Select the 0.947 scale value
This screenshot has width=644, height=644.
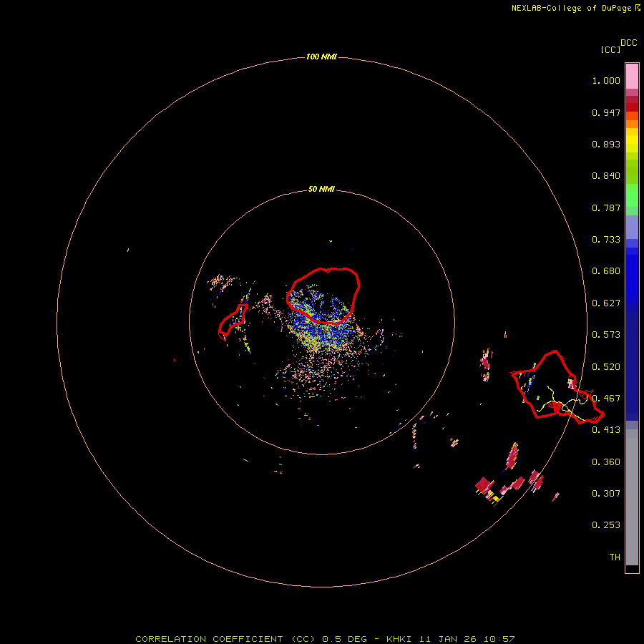coord(606,112)
